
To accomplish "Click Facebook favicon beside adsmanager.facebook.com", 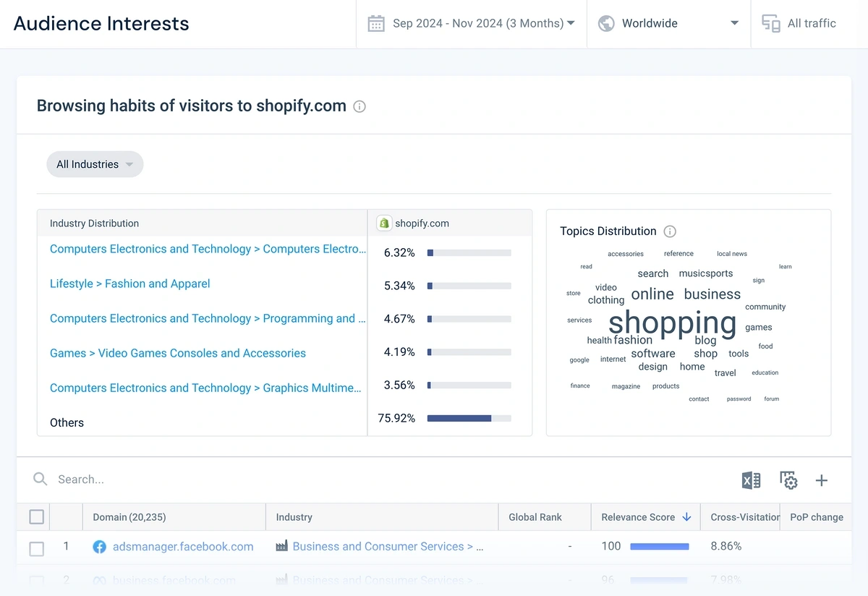I will pos(100,547).
